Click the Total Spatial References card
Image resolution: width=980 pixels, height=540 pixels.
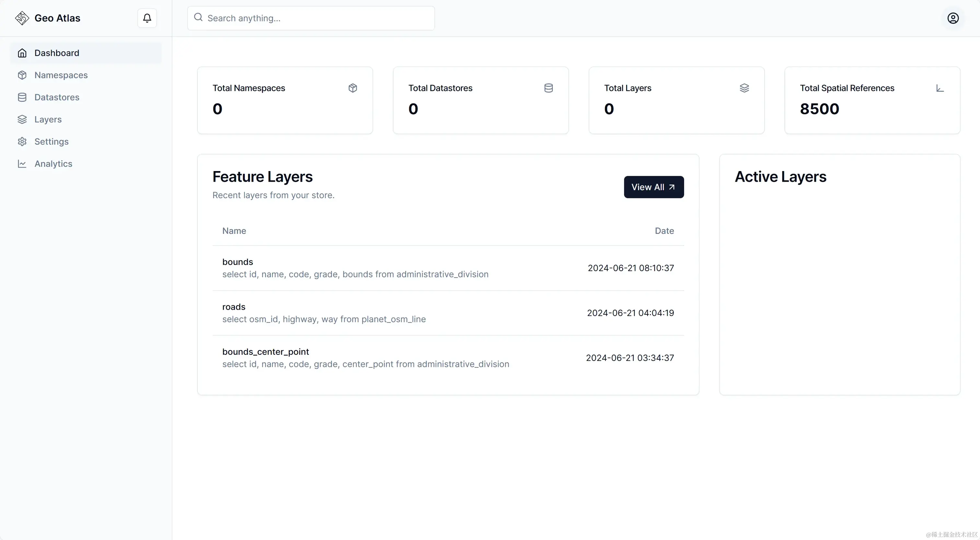pyautogui.click(x=872, y=100)
